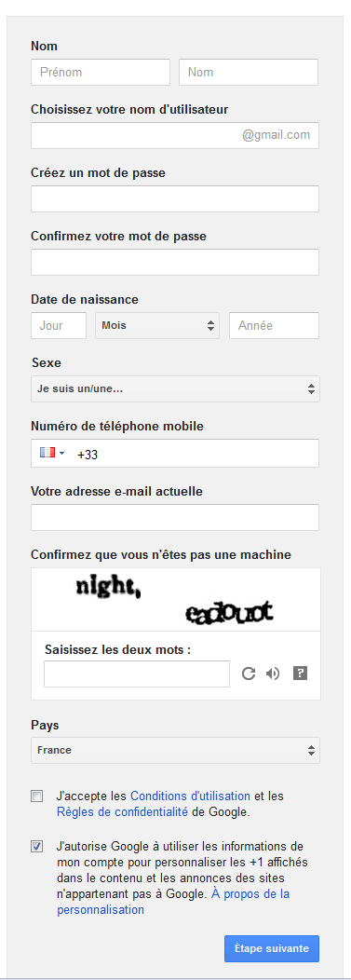
Task: Play the audio captcha via speaker icon
Action: (272, 674)
